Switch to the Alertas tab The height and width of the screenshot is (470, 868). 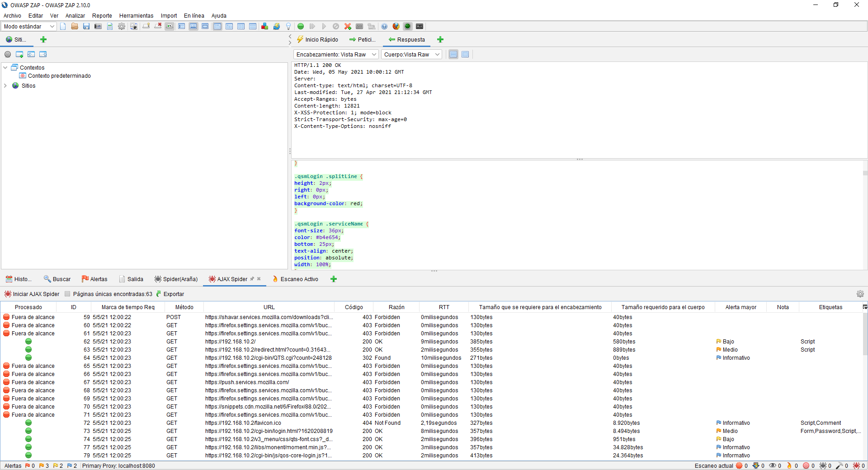(94, 279)
